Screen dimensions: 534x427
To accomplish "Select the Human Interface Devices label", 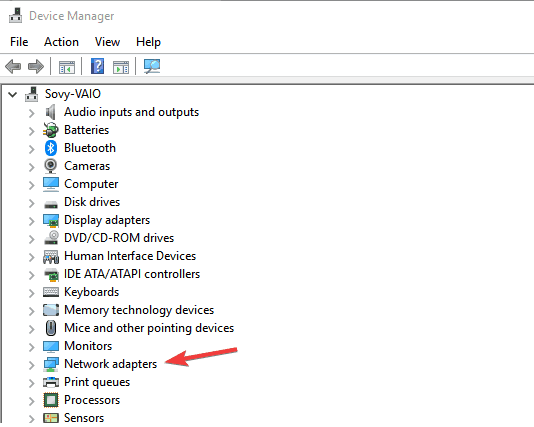I will point(130,256).
